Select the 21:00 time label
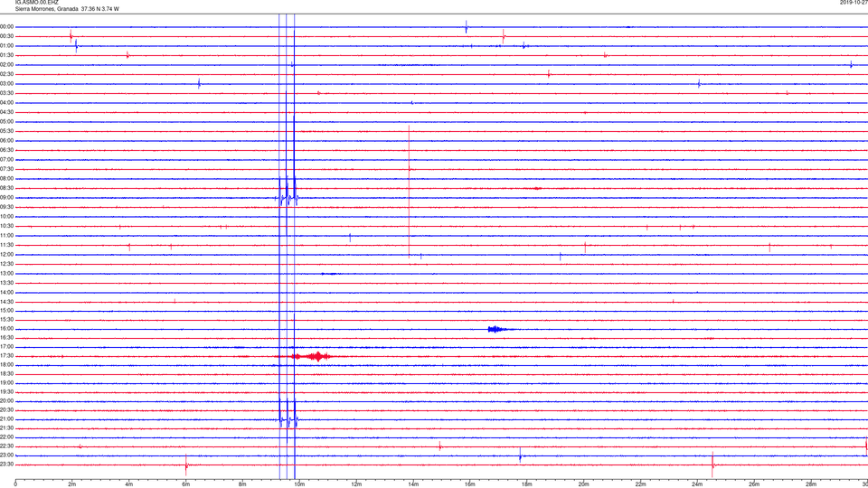This screenshot has width=868, height=488. (6, 419)
